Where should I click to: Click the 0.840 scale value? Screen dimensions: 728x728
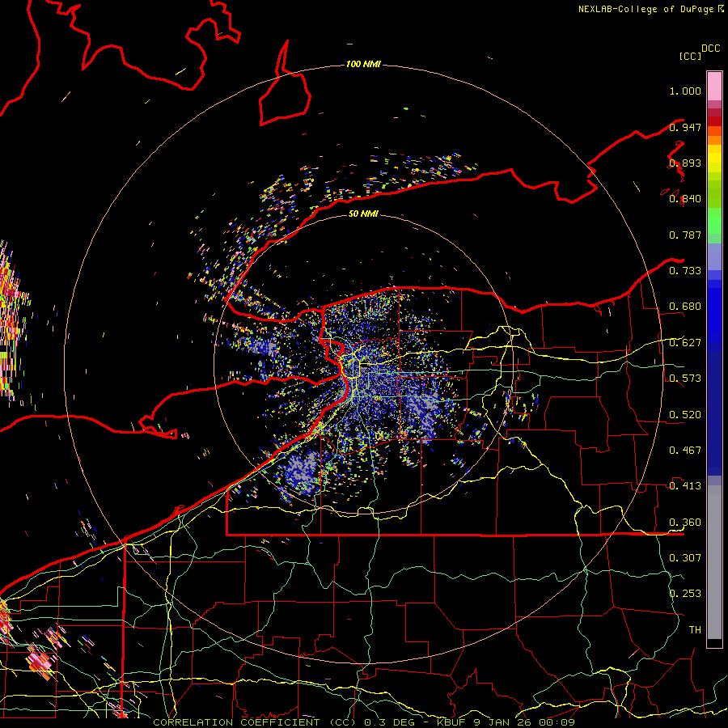click(685, 199)
